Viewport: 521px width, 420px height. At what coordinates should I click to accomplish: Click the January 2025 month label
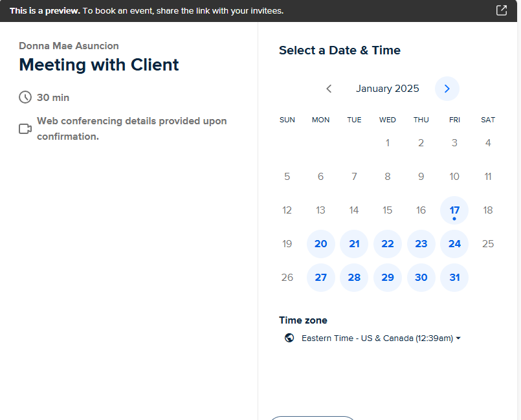(x=388, y=89)
